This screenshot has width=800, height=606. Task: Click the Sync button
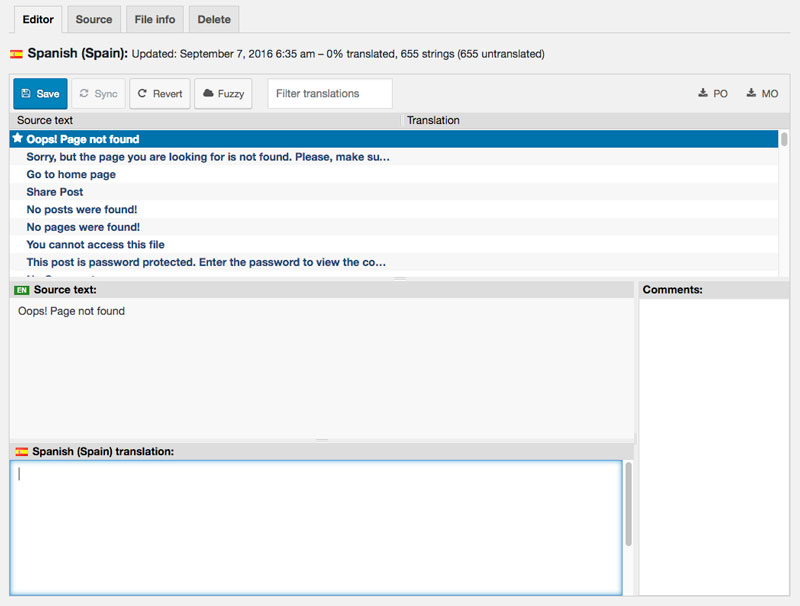tap(98, 94)
